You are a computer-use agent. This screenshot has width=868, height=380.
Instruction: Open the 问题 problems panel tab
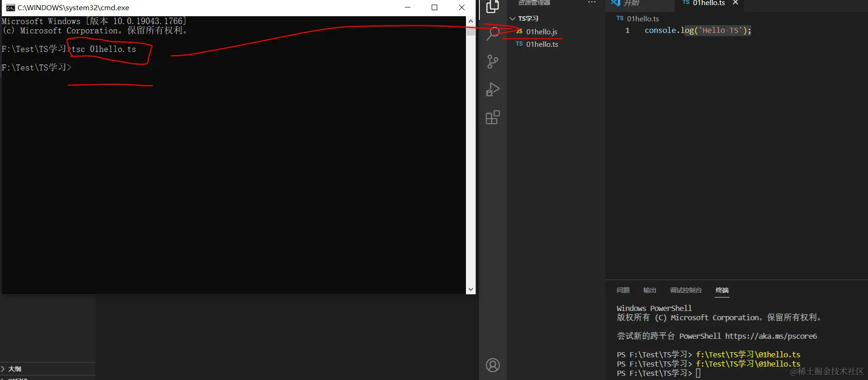(623, 290)
